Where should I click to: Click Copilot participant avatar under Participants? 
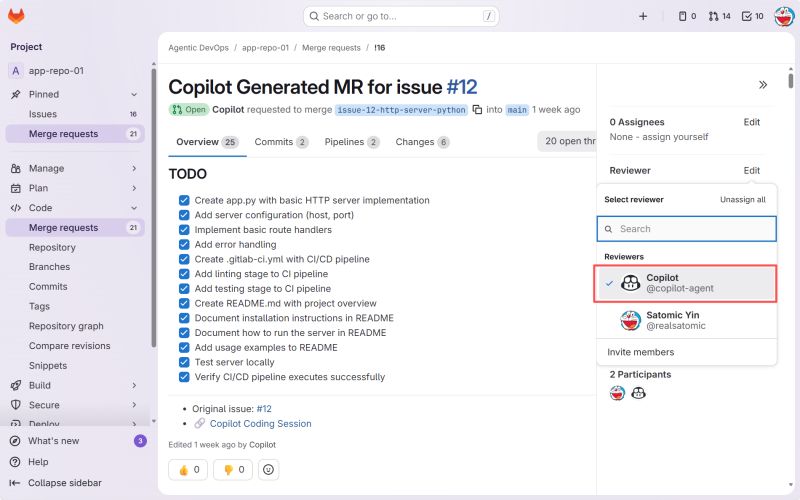click(x=638, y=393)
